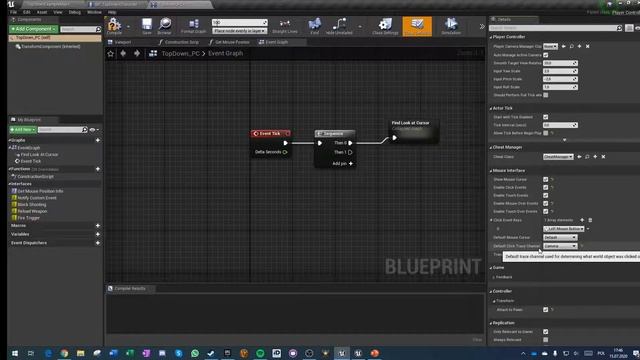
Task: Click the My Blueprint search field
Action: [62, 130]
